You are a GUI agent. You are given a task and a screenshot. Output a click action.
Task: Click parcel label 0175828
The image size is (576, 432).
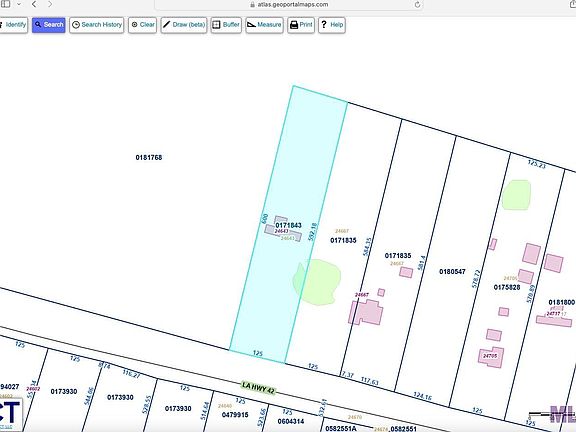point(507,287)
